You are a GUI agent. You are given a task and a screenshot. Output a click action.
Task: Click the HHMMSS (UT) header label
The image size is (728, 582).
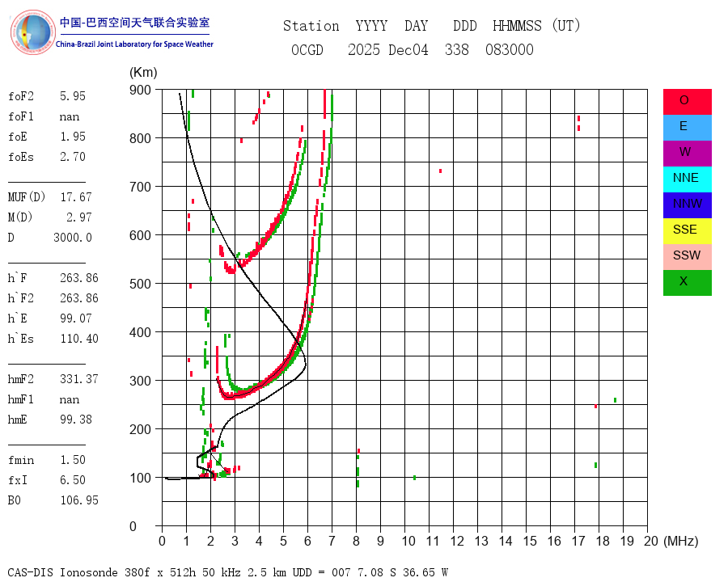pyautogui.click(x=537, y=26)
